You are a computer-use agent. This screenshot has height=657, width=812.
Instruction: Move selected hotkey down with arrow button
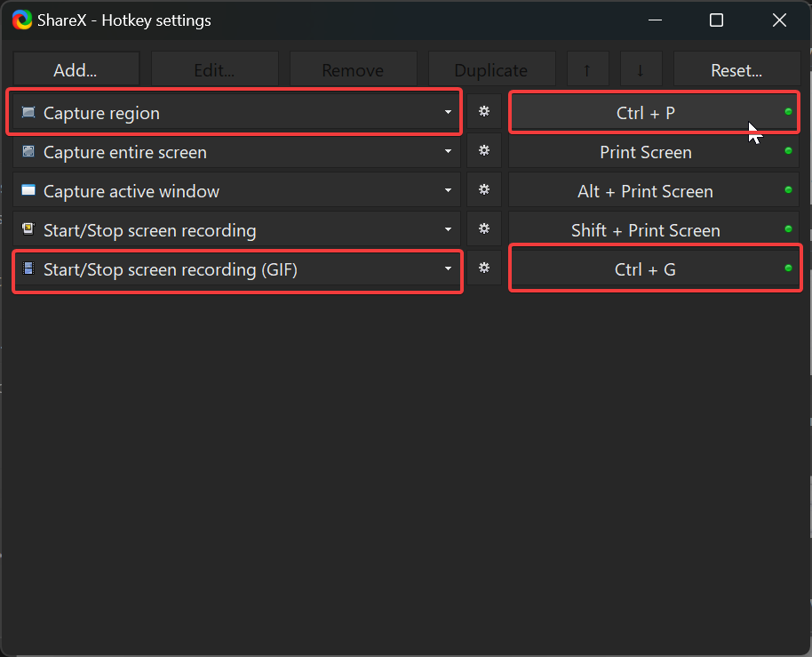[641, 69]
